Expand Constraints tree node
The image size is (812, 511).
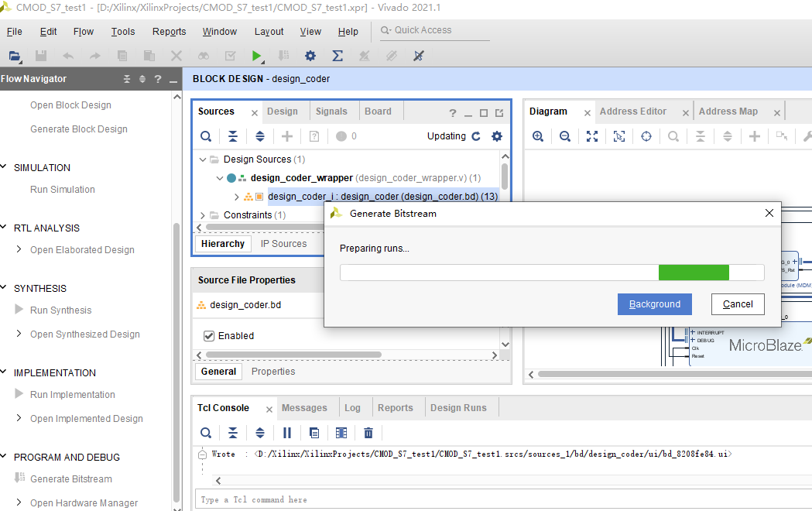[203, 215]
